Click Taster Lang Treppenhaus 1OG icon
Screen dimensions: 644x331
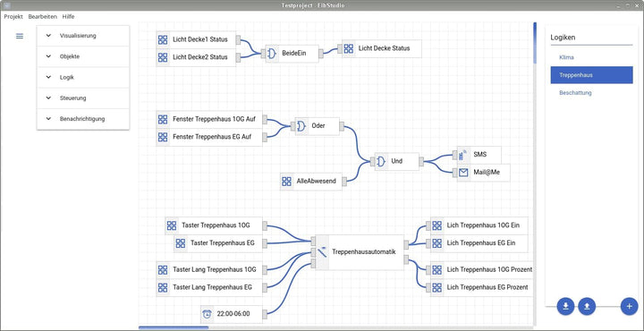pyautogui.click(x=163, y=270)
